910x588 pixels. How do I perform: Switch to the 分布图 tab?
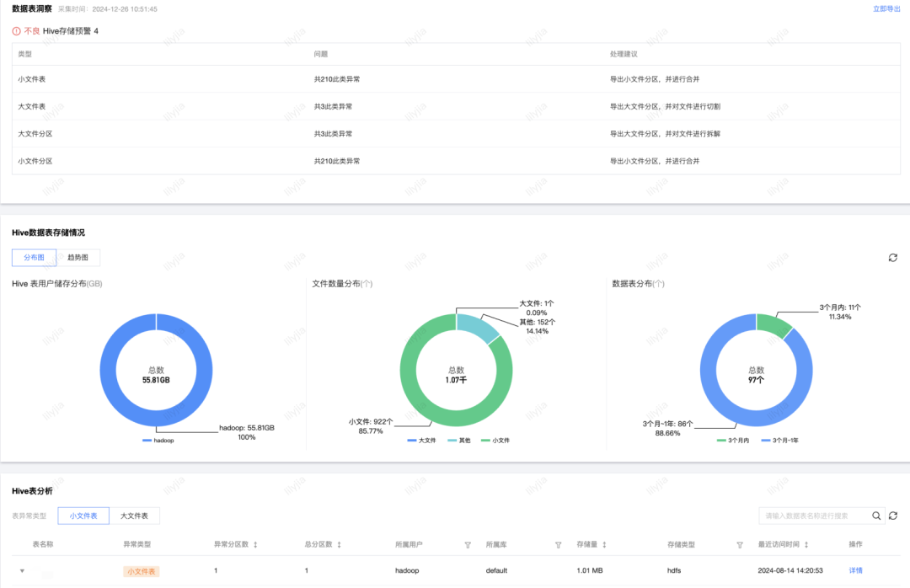(x=35, y=257)
